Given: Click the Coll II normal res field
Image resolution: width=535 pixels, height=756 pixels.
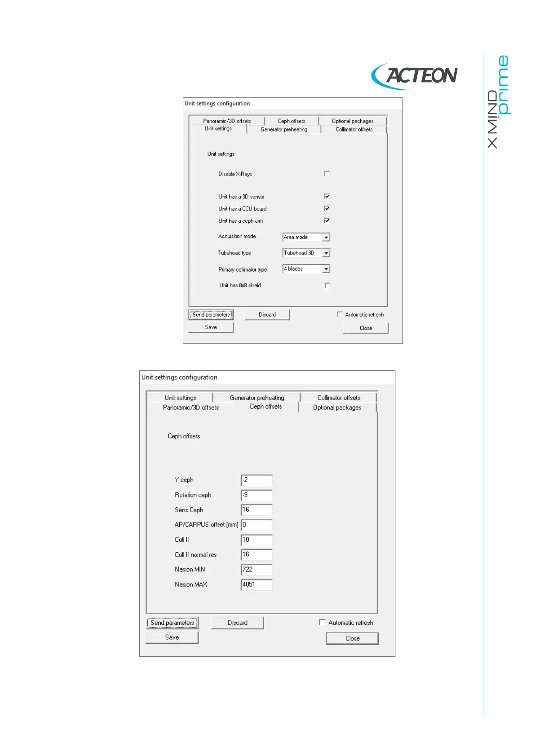Looking at the screenshot, I should [x=256, y=555].
